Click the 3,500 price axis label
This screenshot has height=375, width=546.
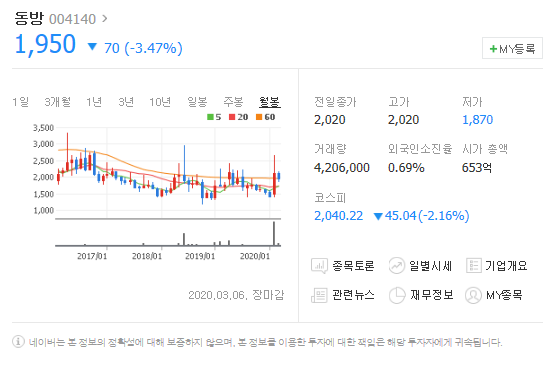tap(44, 128)
